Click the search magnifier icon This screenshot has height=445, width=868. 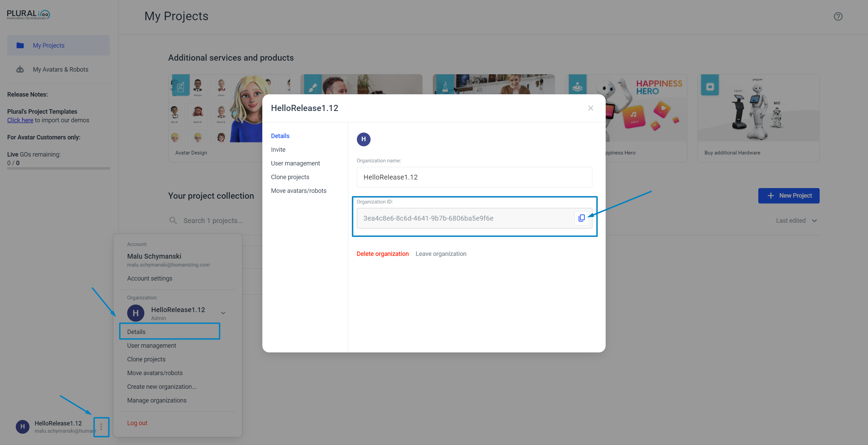click(x=173, y=221)
